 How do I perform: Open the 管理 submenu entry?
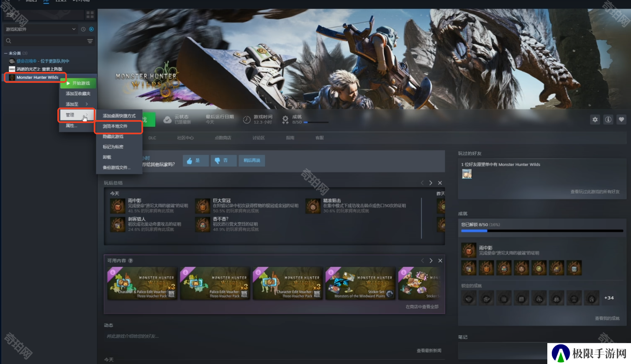click(x=76, y=115)
